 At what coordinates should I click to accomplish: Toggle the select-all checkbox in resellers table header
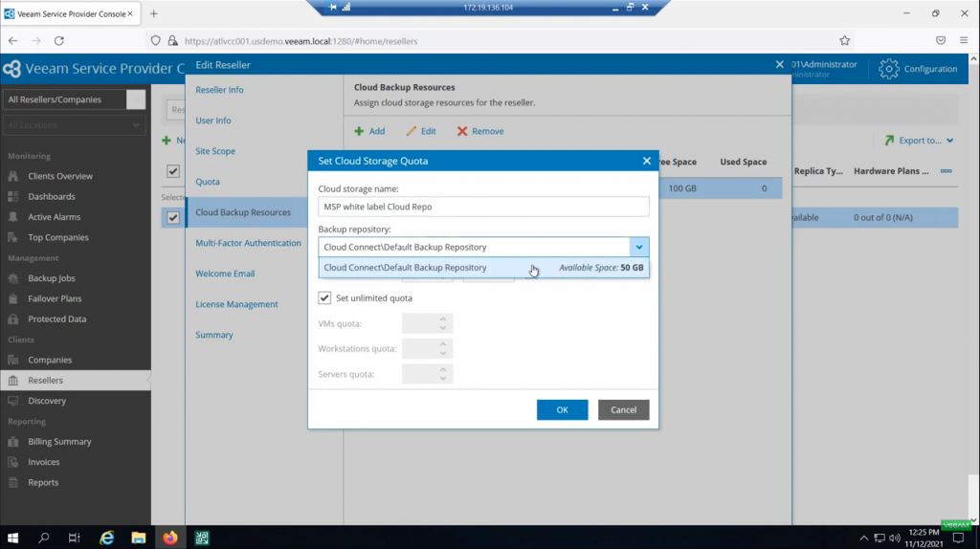coord(173,171)
